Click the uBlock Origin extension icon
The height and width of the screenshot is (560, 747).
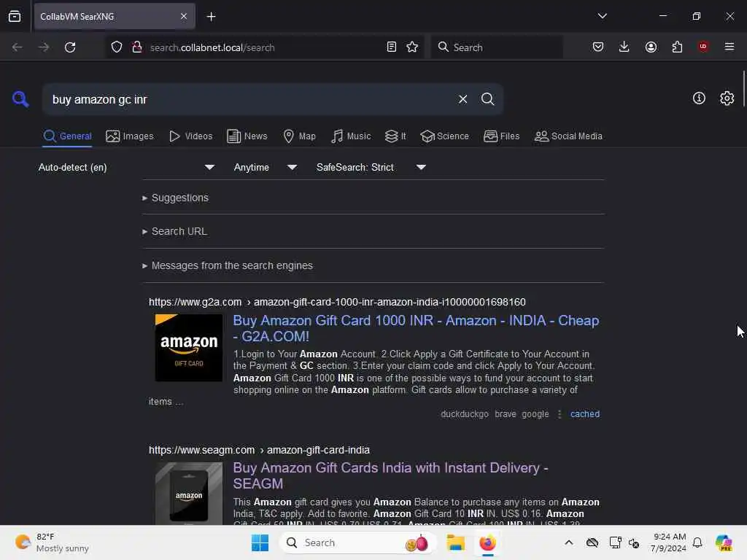(x=703, y=47)
